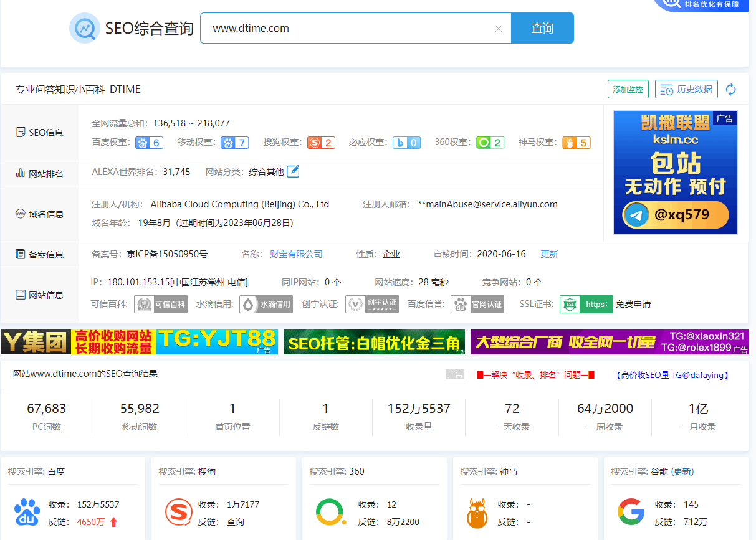This screenshot has height=540, width=756.
Task: Click the 查询 link for Sogou 反链
Action: pos(236,522)
